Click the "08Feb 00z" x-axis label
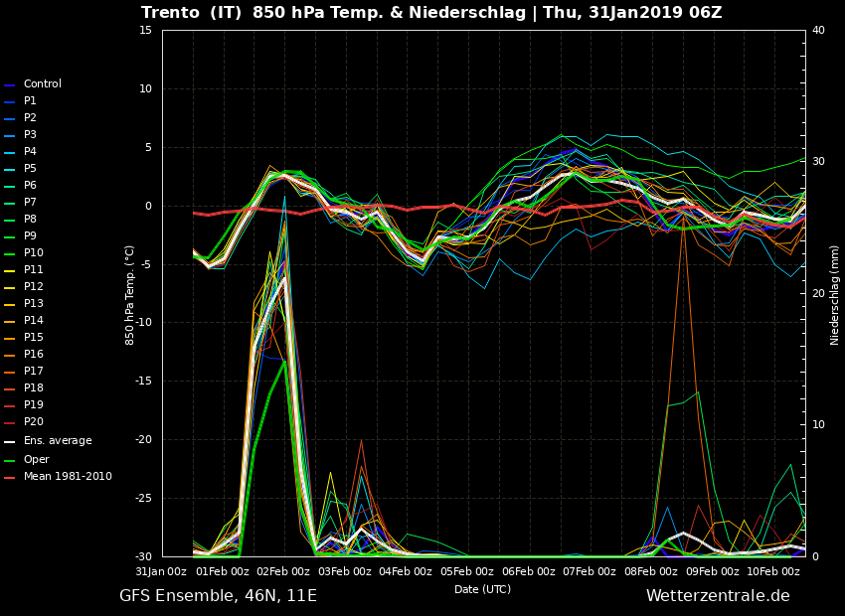 (x=651, y=572)
